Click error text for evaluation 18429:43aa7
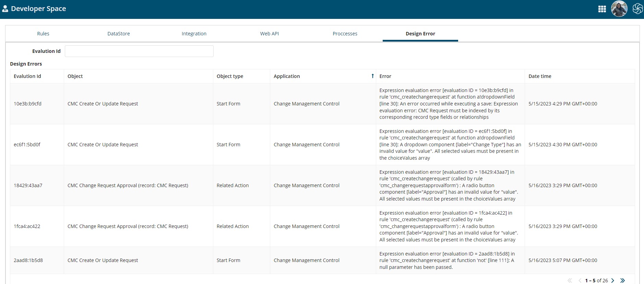This screenshot has height=284, width=644. pyautogui.click(x=449, y=185)
